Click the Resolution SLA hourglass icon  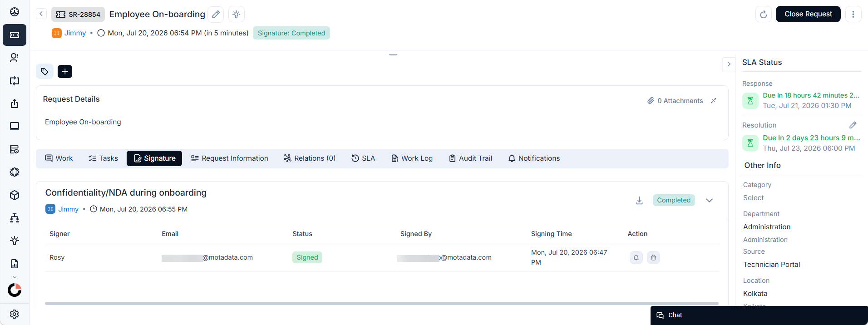pyautogui.click(x=750, y=143)
